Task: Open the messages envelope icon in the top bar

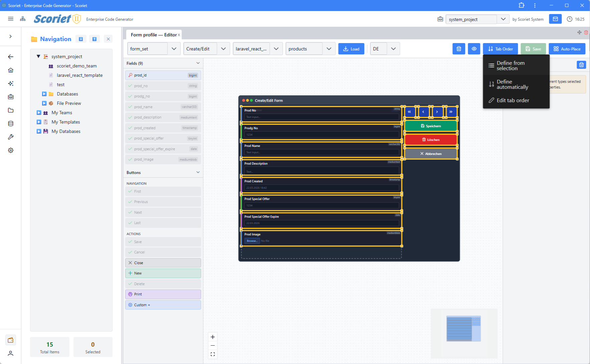Action: (555, 19)
